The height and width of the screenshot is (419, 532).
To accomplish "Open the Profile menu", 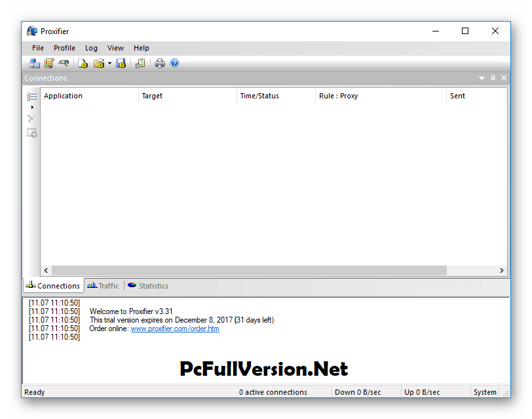I will [x=64, y=49].
